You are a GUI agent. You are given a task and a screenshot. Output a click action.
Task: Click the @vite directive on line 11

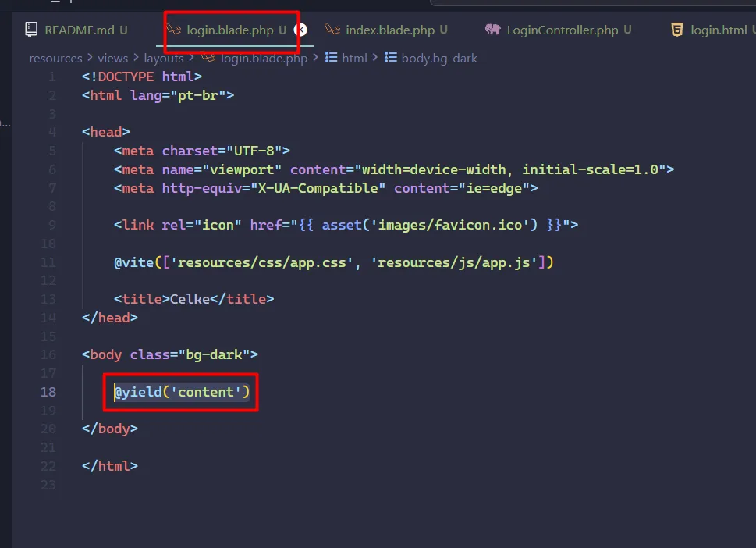click(x=133, y=262)
